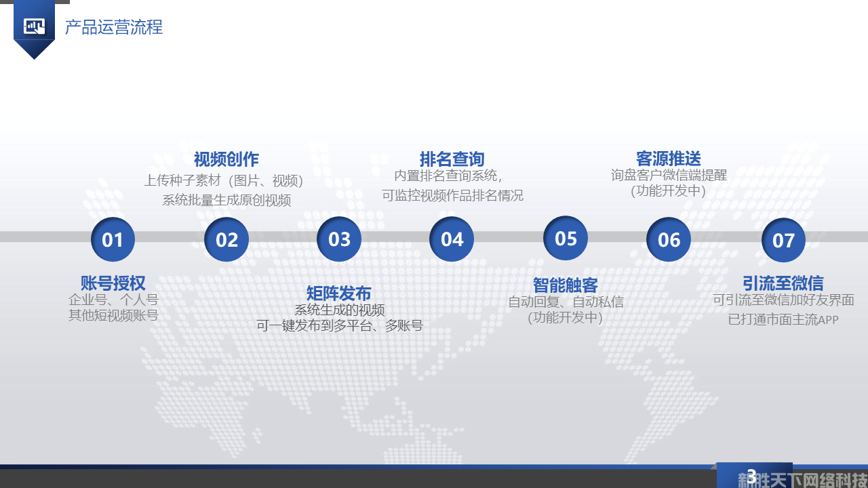Click the 06 step circle
This screenshot has width=868, height=488.
point(669,239)
